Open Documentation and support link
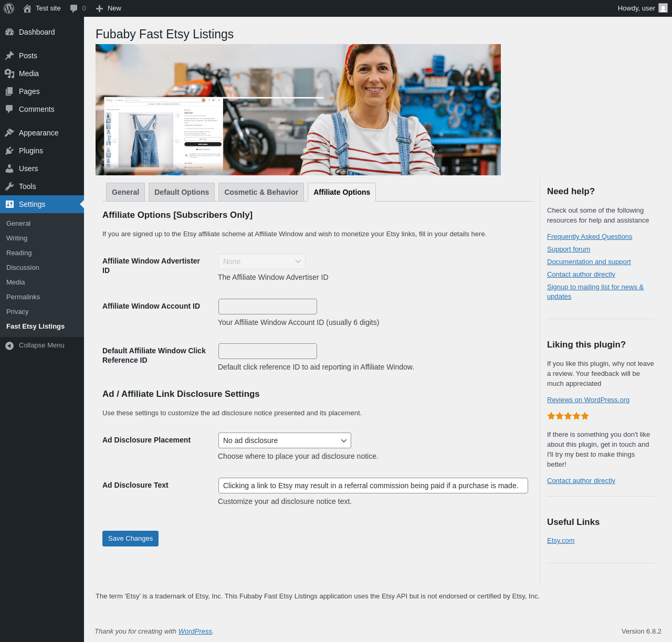This screenshot has height=642, width=672. pos(589,262)
